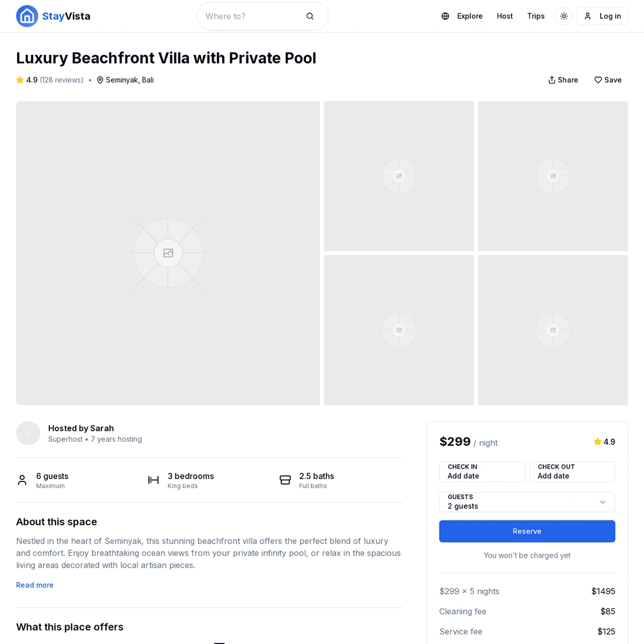Click the globe icon beside Explore

click(x=445, y=16)
